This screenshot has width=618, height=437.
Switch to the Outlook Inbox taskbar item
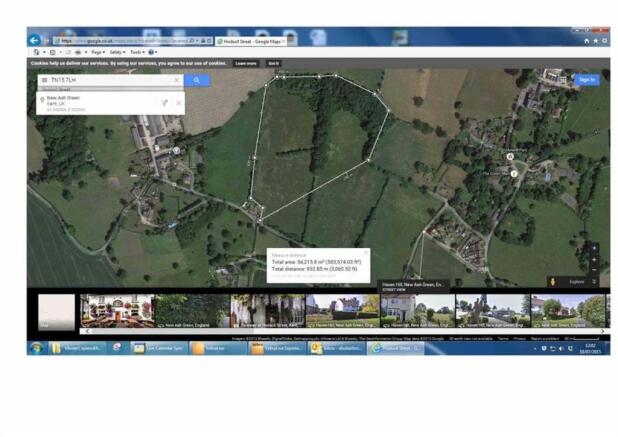coord(336,348)
